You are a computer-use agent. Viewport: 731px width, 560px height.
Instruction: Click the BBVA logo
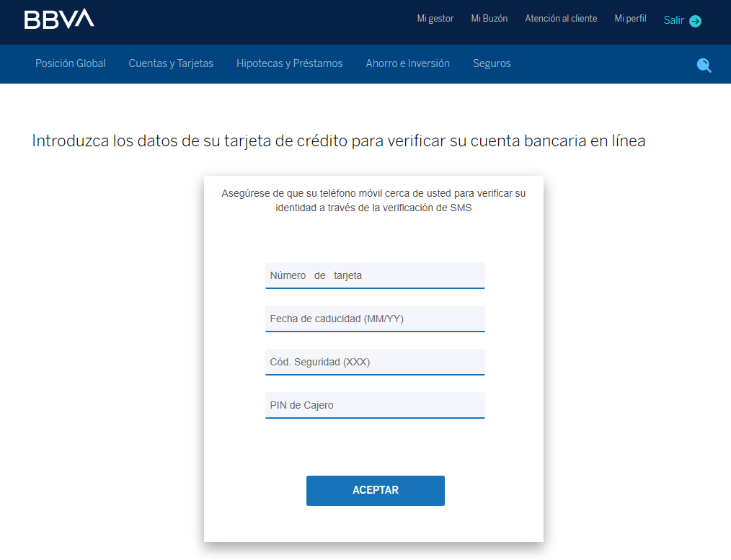pos(59,19)
